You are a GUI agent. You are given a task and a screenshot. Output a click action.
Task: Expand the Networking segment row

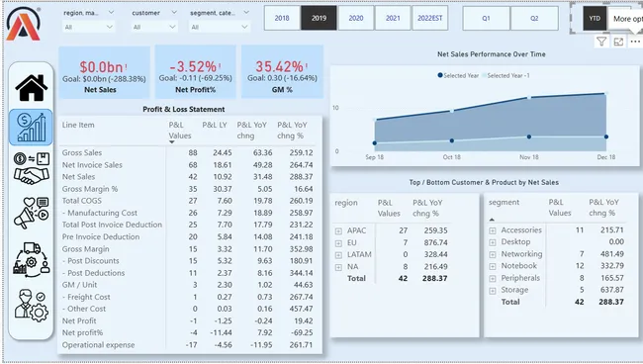point(493,254)
